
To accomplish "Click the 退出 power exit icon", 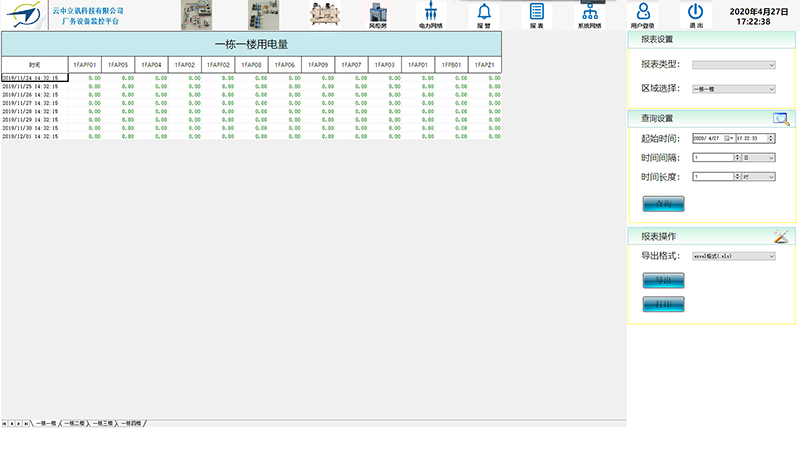I will (x=696, y=14).
